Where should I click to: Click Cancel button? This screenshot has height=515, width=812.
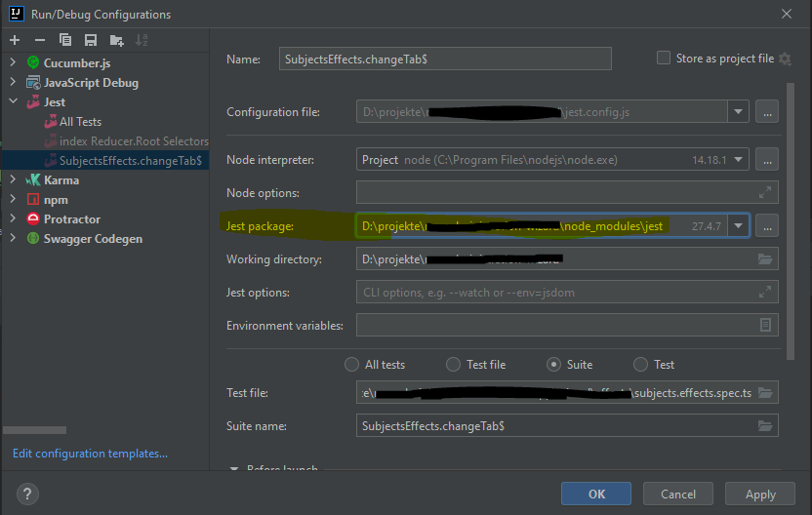[678, 494]
